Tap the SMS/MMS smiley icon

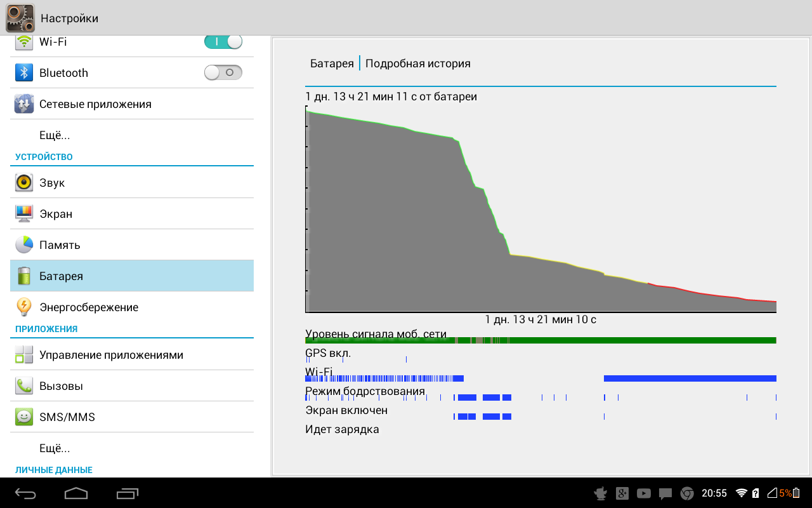point(24,417)
